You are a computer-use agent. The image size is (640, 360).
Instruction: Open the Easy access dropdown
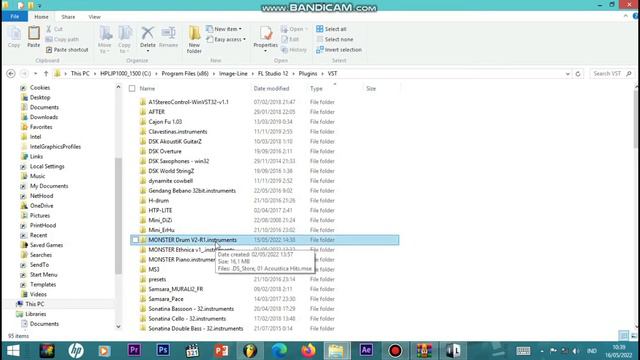(x=226, y=39)
